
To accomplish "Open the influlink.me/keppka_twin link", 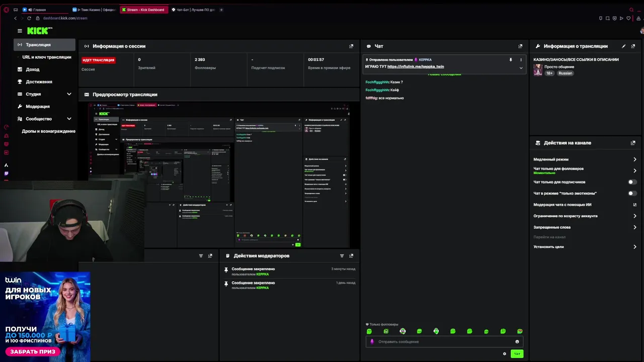I will tap(416, 66).
